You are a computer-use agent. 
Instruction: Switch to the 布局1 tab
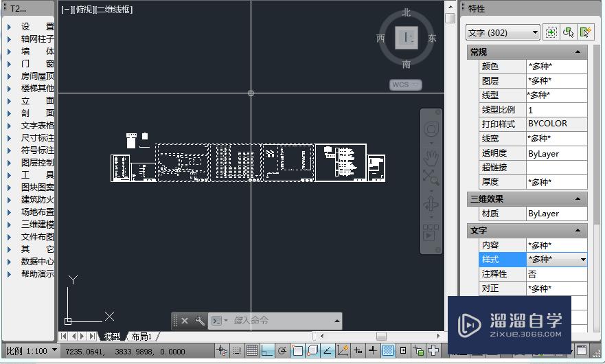(x=141, y=337)
